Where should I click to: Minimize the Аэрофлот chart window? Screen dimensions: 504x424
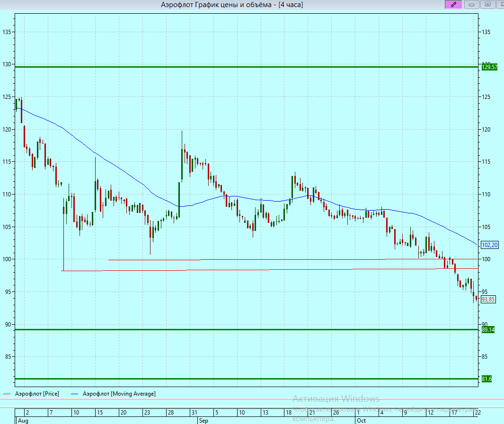coord(471,5)
